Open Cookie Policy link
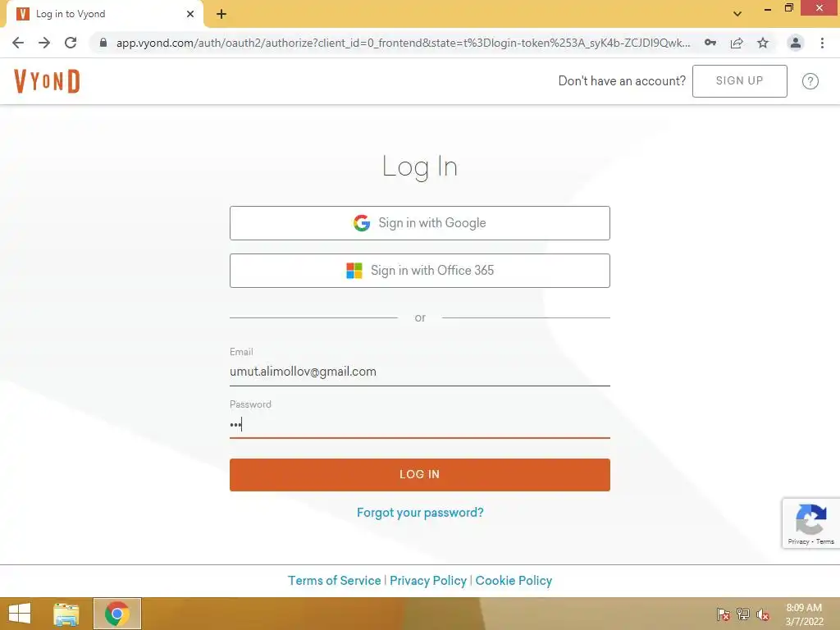The image size is (840, 630). [514, 581]
